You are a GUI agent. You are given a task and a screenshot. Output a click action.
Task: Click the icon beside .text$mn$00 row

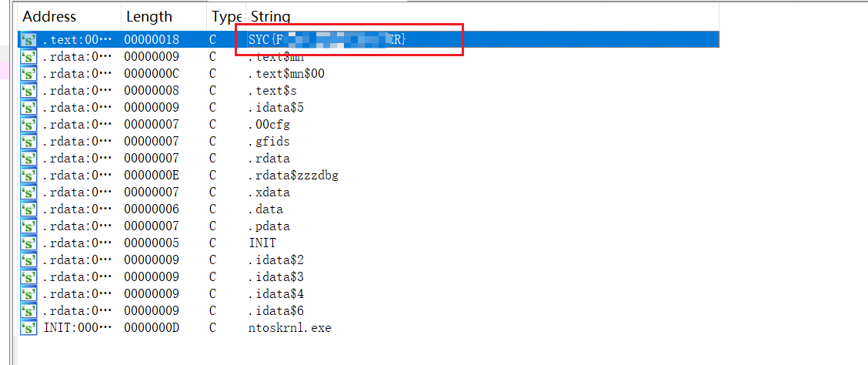click(28, 74)
